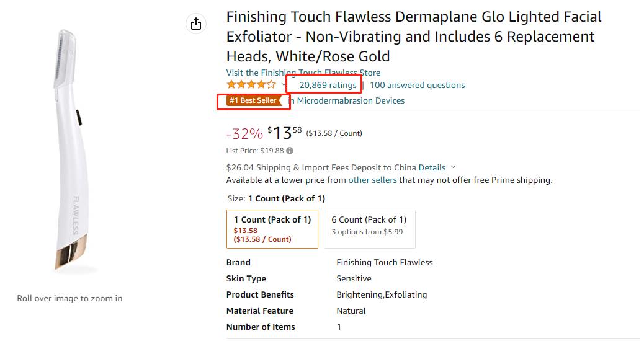Viewport: 644px width, 341px height.
Task: Open shipping and import fees Details link
Action: pos(432,167)
